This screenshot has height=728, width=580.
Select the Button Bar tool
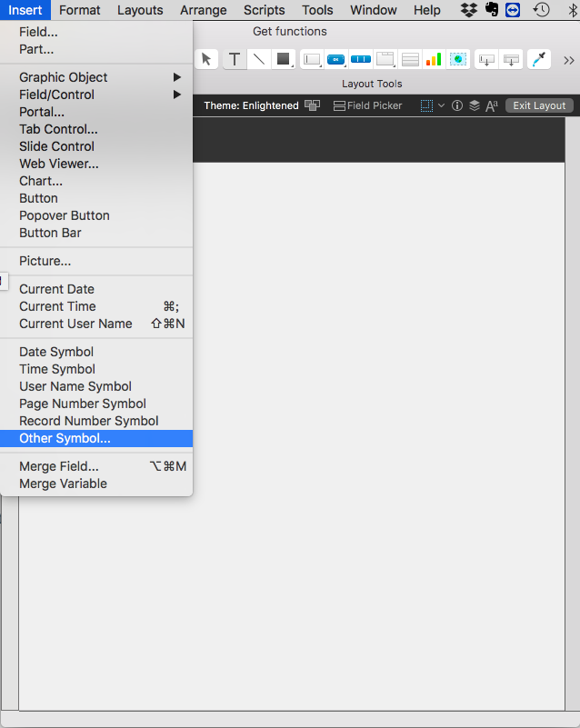click(360, 59)
